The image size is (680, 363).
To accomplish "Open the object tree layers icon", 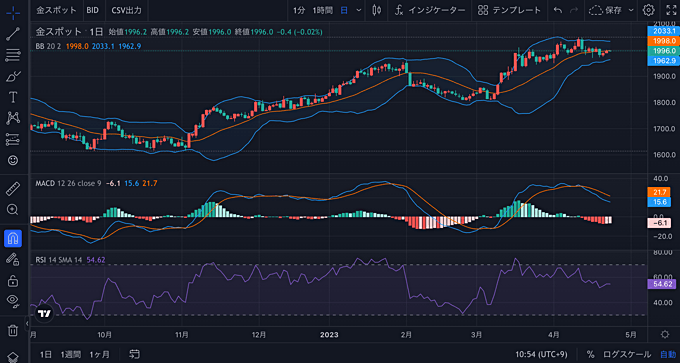I will click(13, 357).
